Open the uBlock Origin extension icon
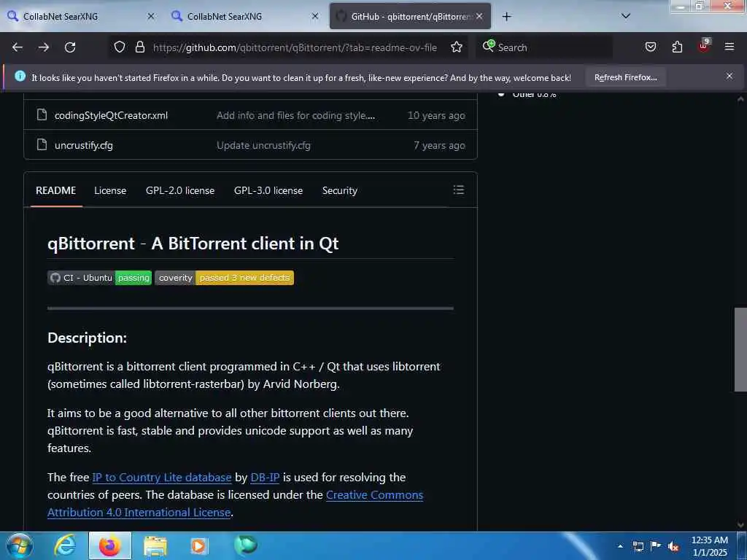The height and width of the screenshot is (560, 747). (704, 46)
